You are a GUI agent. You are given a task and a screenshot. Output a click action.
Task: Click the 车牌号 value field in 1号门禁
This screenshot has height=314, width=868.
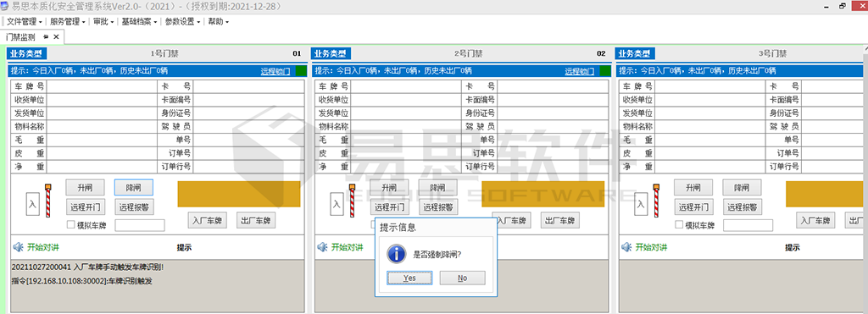click(102, 87)
